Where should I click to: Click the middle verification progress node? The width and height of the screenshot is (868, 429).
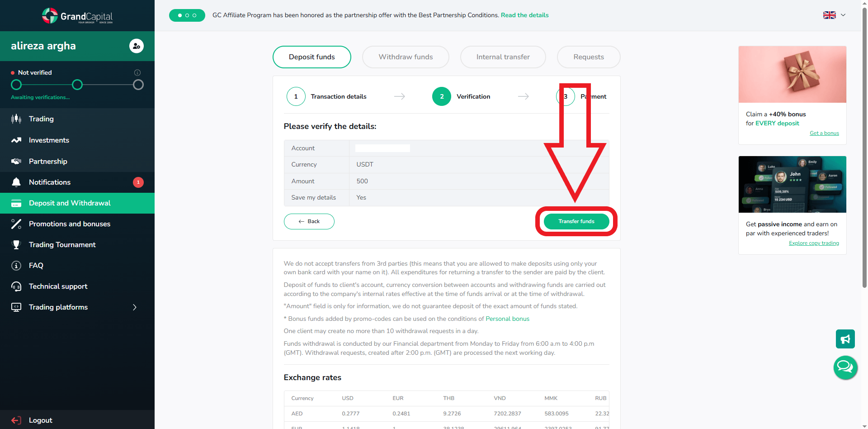coord(77,85)
